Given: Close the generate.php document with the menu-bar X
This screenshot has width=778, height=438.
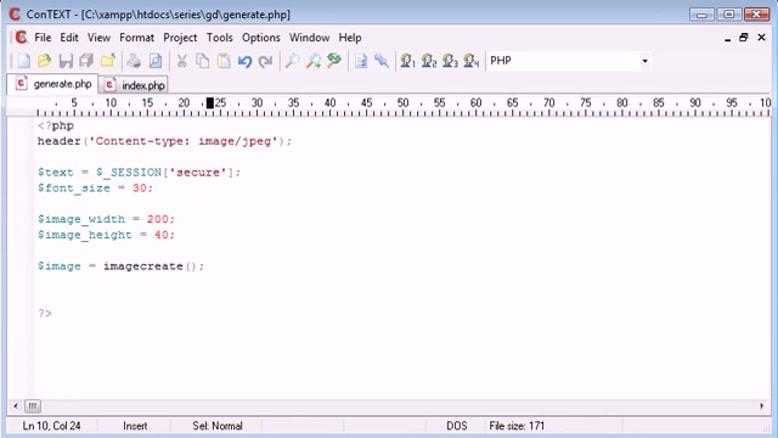Looking at the screenshot, I should click(x=761, y=37).
